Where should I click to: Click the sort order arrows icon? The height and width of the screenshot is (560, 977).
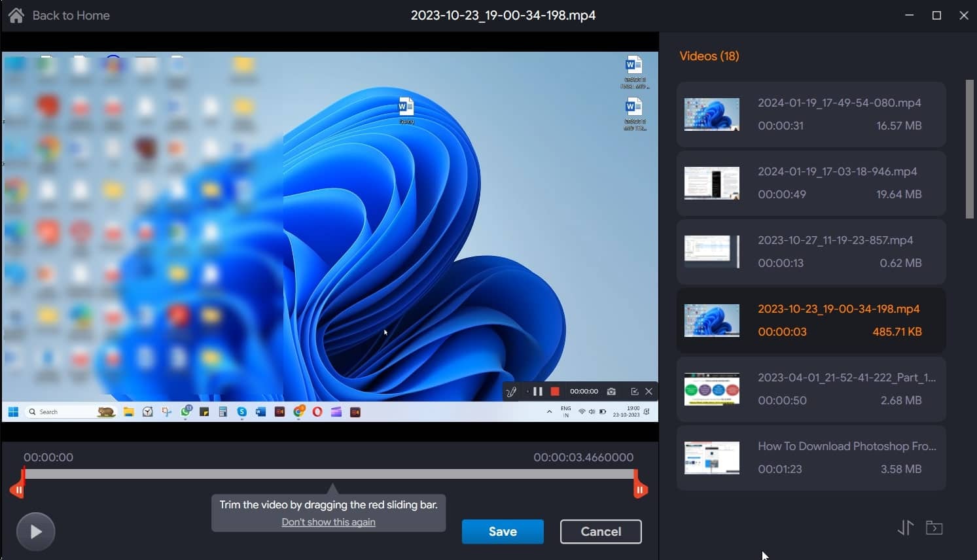pos(905,527)
